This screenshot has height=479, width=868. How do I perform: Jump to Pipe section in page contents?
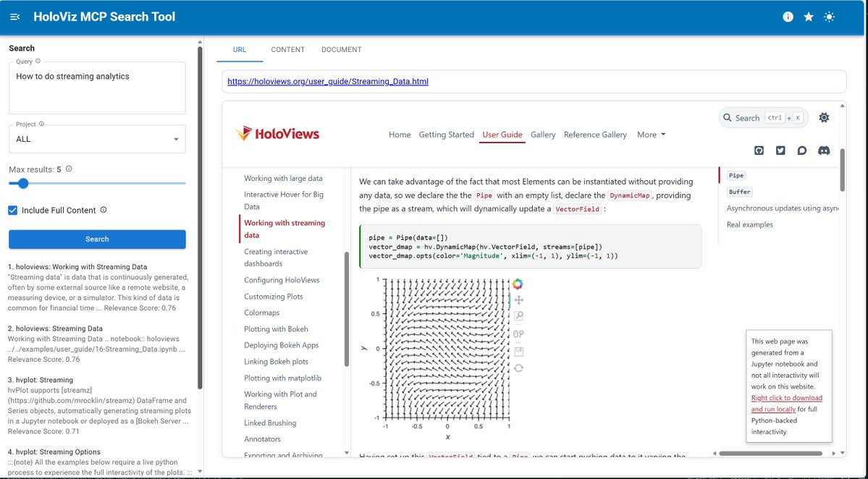[736, 175]
